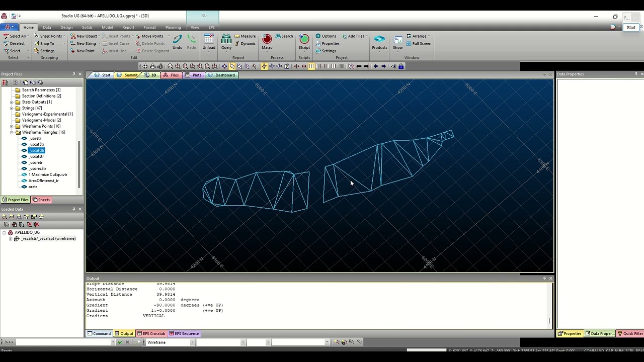Click the command input field at bottom
644x362 pixels.
pos(63,342)
